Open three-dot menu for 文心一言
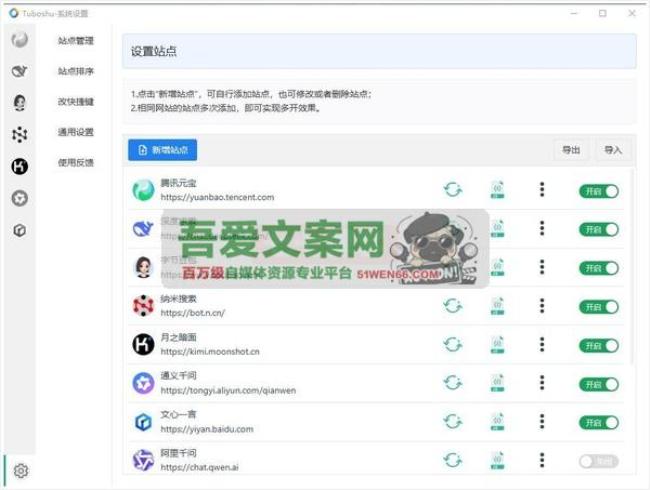650x490 pixels. pyautogui.click(x=542, y=422)
